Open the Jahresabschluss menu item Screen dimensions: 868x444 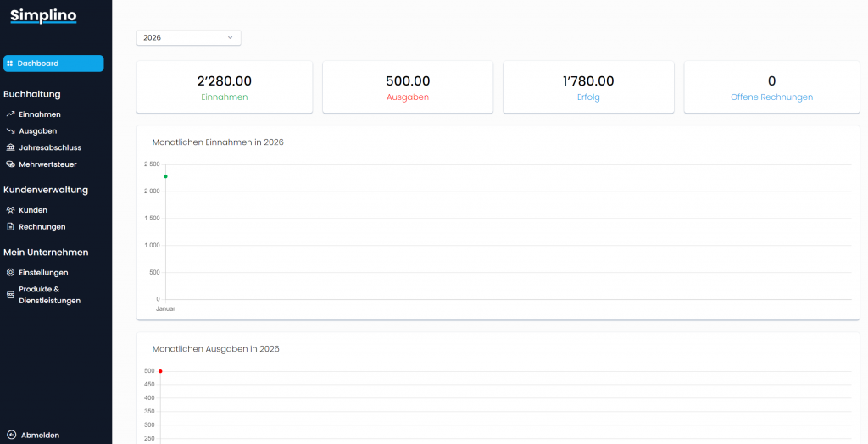[x=50, y=147]
